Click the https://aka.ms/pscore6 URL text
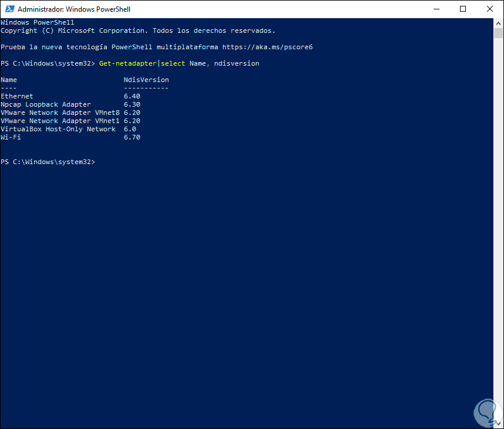 click(268, 47)
